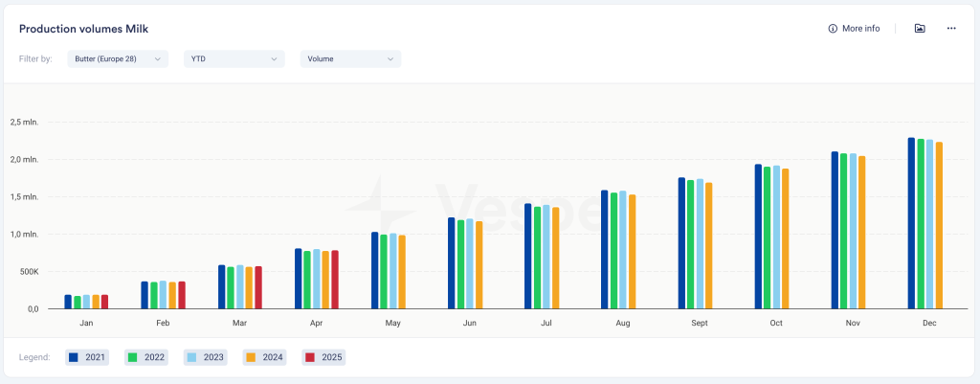This screenshot has width=980, height=384.
Task: Expand the Butter (Europe 28) filter dropdown
Action: pyautogui.click(x=118, y=58)
